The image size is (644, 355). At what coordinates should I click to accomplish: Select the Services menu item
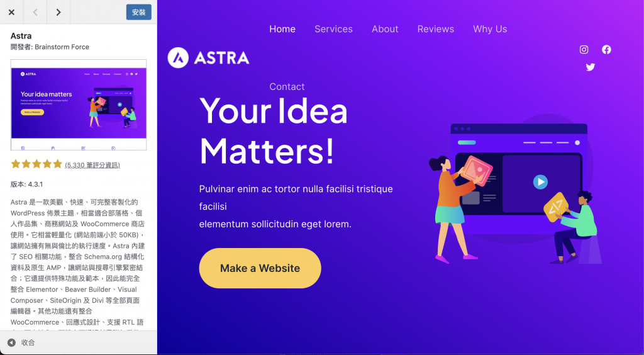pos(333,29)
